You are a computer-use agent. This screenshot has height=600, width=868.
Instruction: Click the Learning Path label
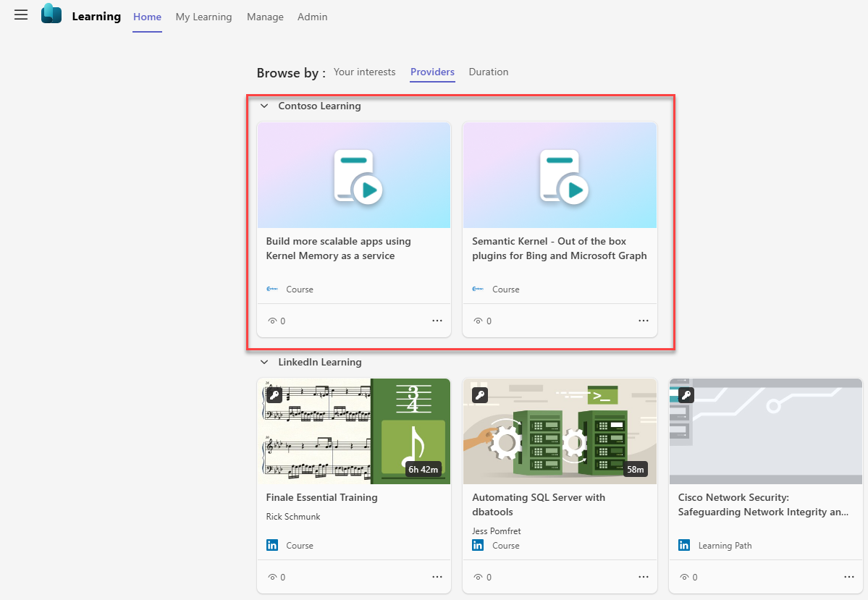pos(725,545)
